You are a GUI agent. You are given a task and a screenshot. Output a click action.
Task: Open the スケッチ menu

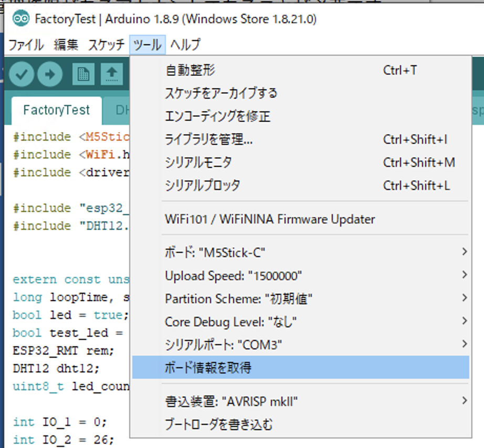coord(106,45)
